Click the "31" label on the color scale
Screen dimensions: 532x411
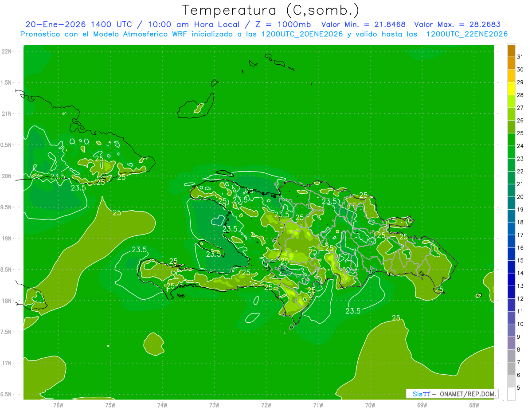(x=520, y=57)
